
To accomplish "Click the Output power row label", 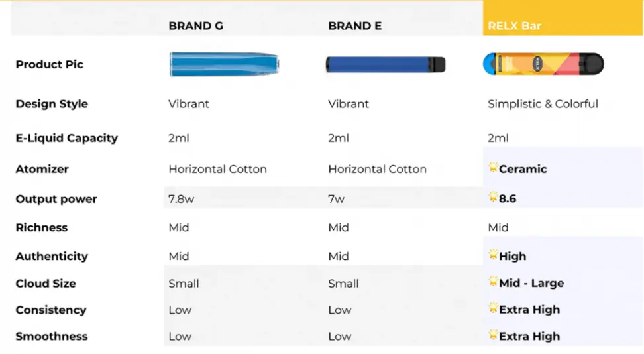I will 56,199.
